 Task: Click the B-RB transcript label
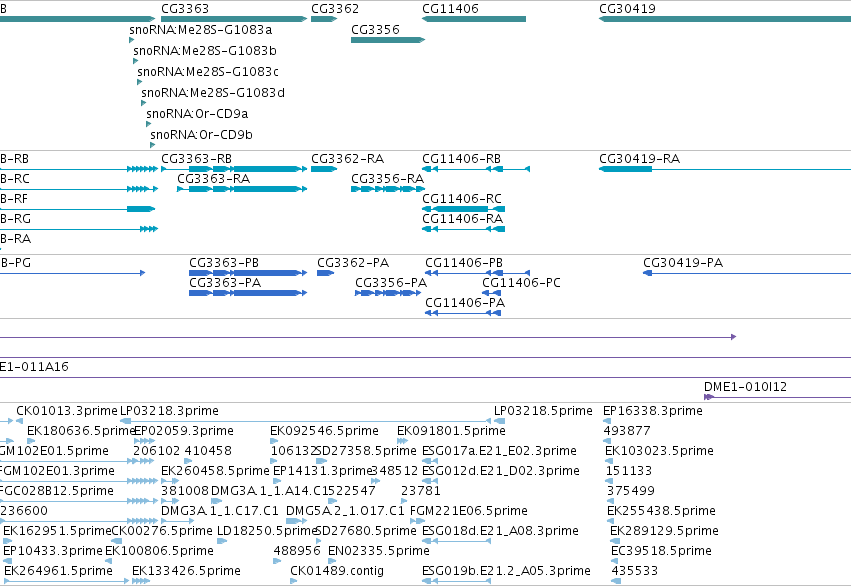(x=15, y=159)
